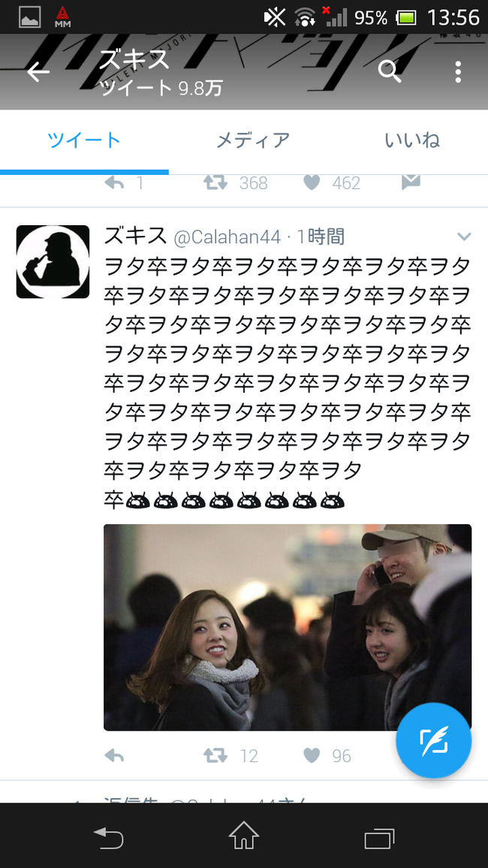
Task: Select the ツイート tab
Action: click(x=84, y=140)
